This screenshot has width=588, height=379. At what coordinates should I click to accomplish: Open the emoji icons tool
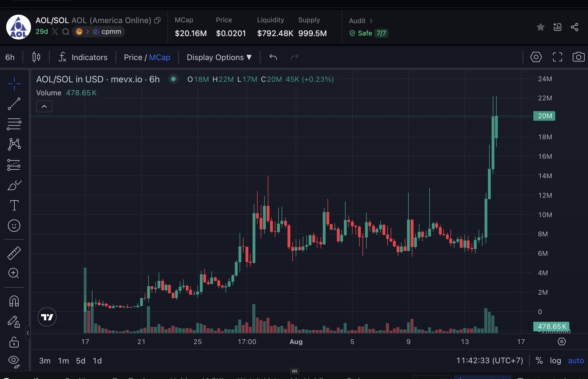pyautogui.click(x=14, y=226)
